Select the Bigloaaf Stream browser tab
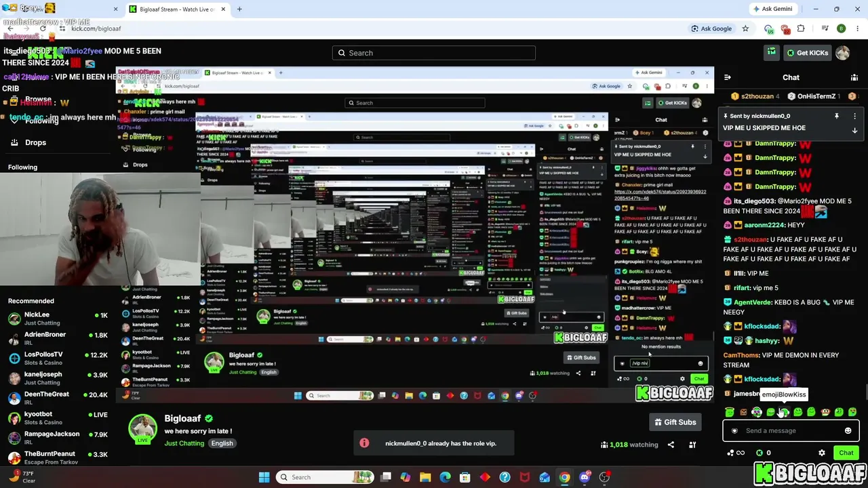Screen dimensions: 868x488 point(176,9)
